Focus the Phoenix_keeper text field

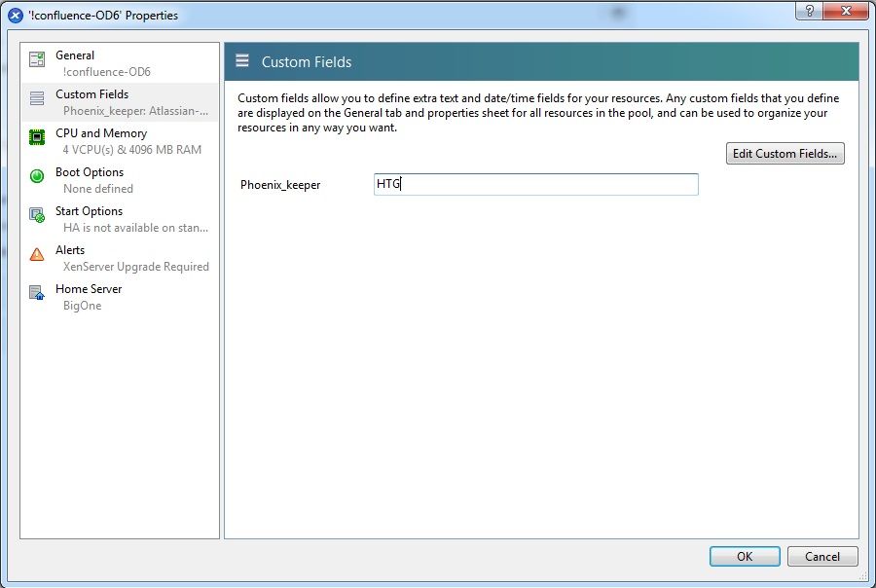[x=535, y=184]
